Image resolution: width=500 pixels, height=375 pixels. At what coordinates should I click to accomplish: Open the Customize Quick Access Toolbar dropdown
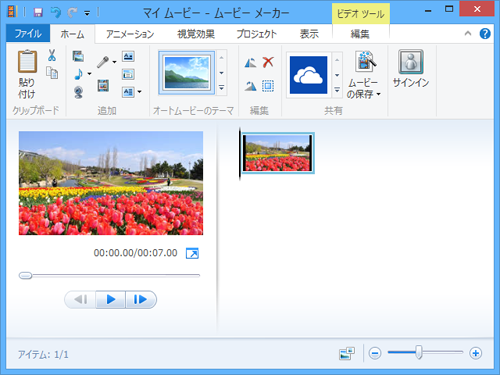click(x=87, y=13)
